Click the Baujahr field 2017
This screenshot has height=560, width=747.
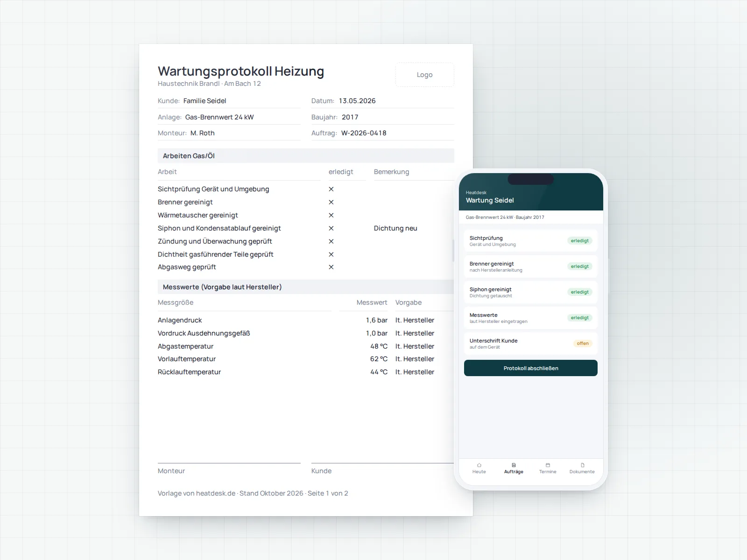coord(382,117)
